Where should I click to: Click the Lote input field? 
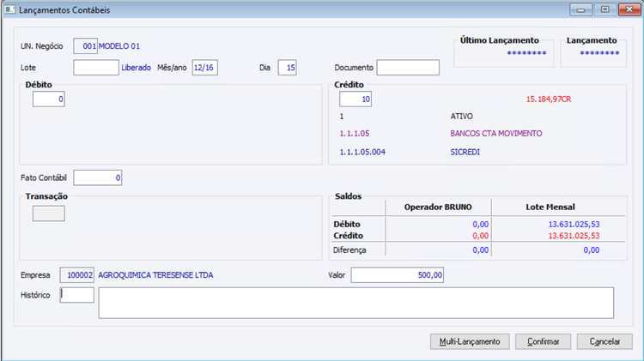[96, 68]
